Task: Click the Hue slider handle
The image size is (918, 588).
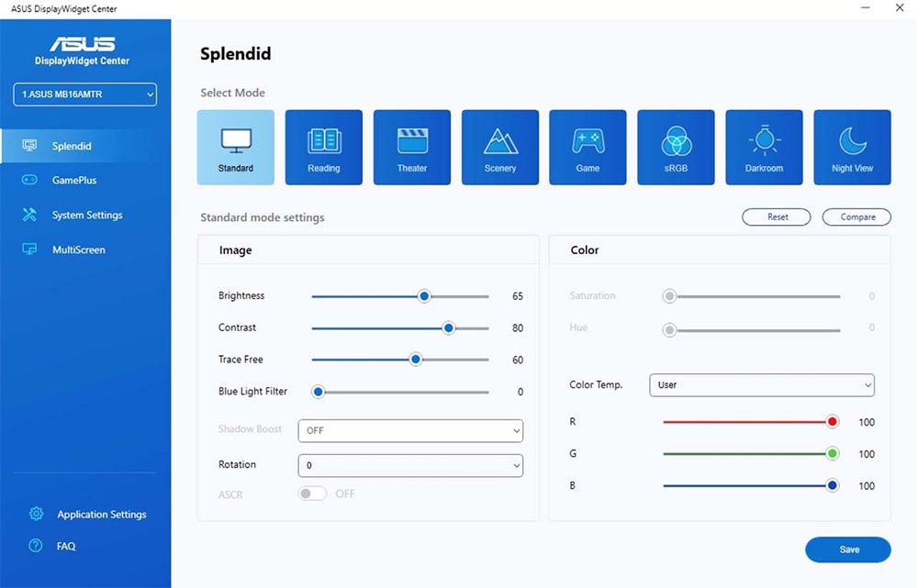Action: pyautogui.click(x=669, y=330)
